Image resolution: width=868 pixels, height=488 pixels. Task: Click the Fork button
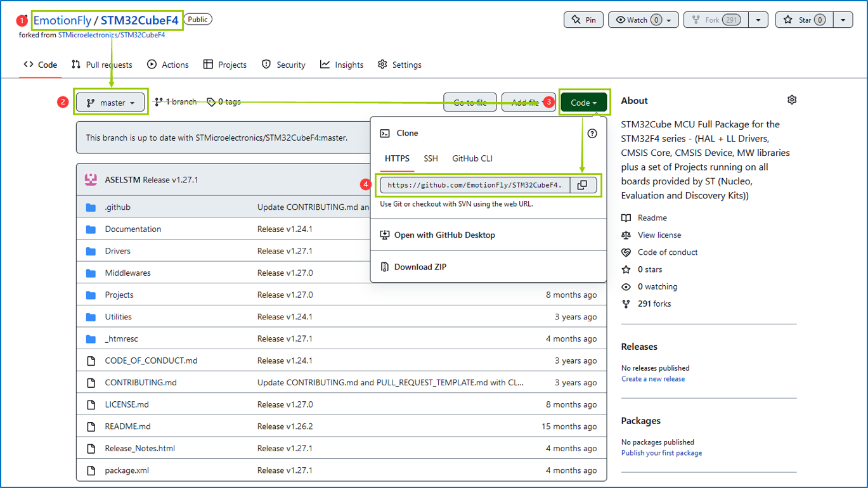(716, 20)
